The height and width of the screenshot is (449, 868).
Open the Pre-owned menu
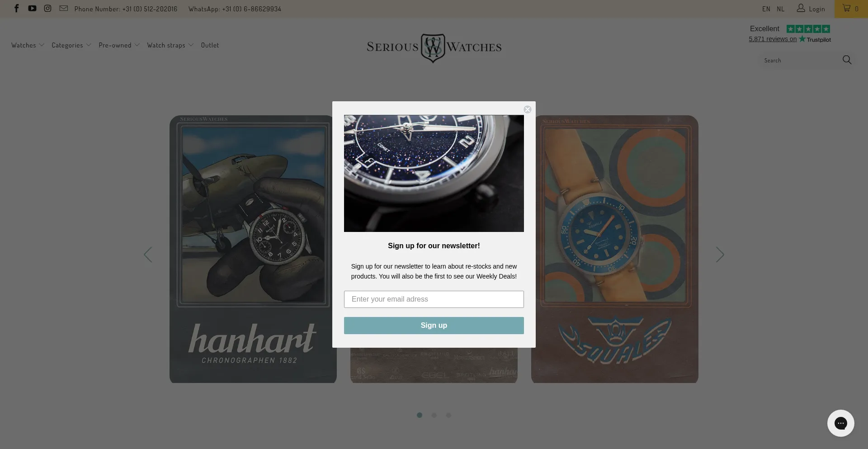[119, 45]
